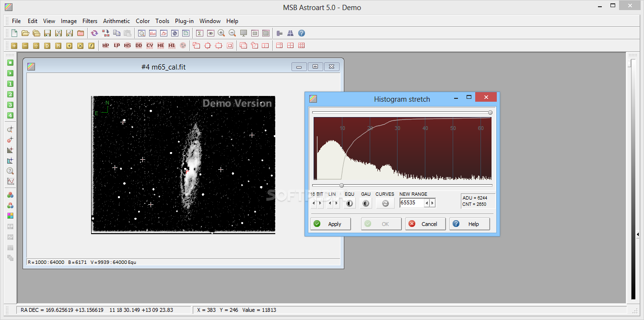Decrease NEW RANGE with left arrow
Screen dimensions: 644x320
(x=427, y=203)
